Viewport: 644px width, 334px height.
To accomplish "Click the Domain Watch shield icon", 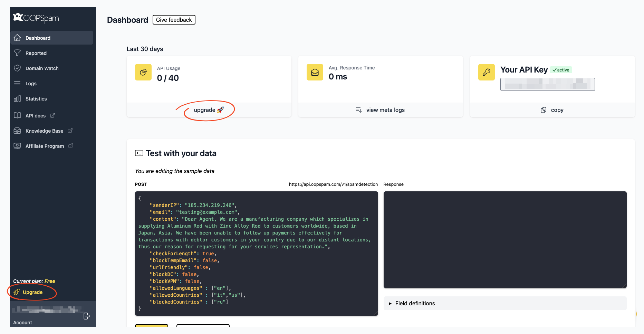I will point(17,68).
